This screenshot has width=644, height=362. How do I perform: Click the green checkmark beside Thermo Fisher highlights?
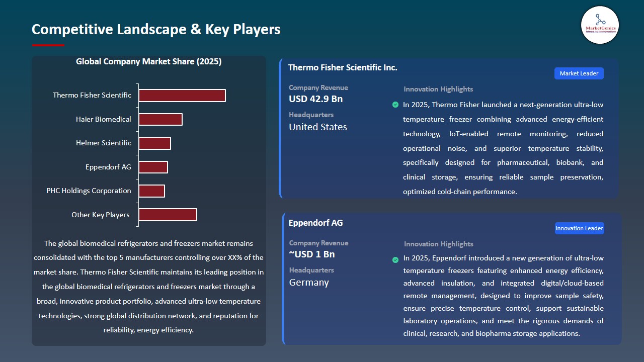395,105
